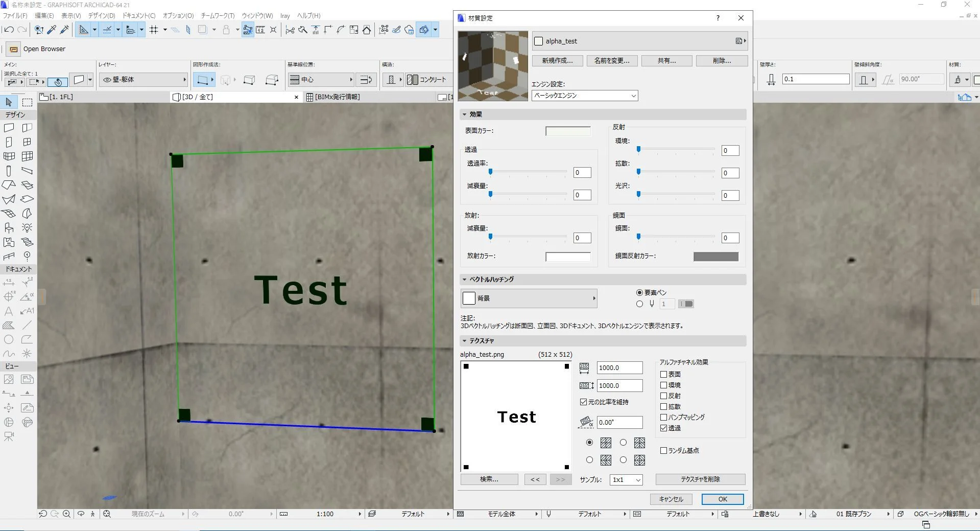
Task: Toggle 元の比率を維持 checkbox
Action: pos(584,402)
